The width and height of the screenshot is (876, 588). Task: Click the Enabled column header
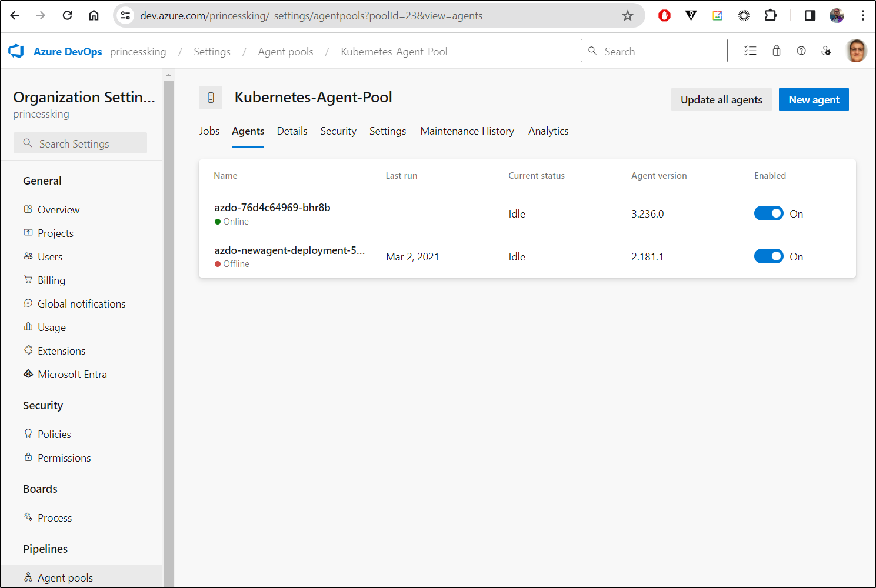click(770, 176)
